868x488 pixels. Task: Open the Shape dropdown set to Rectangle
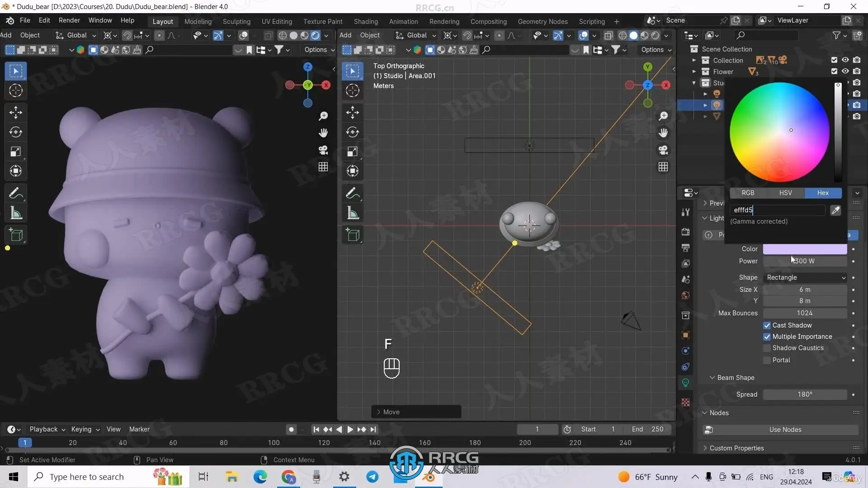(x=805, y=277)
